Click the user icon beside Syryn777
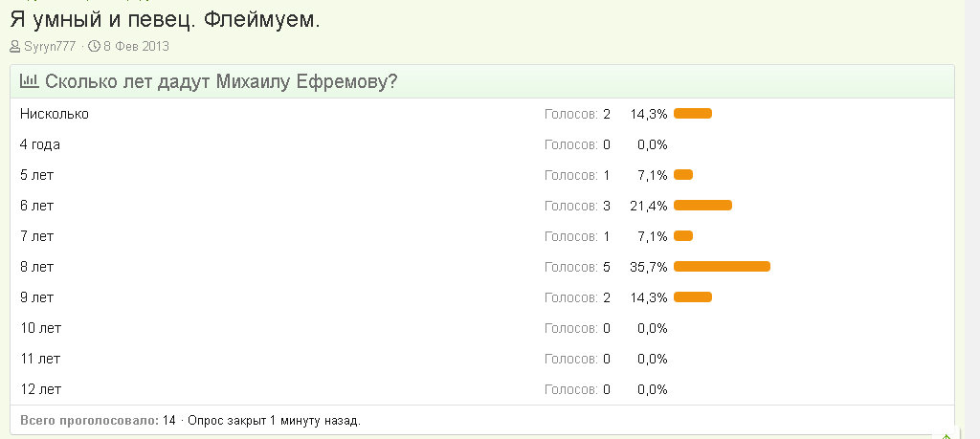Screen dimensions: 980x439 tap(14, 46)
